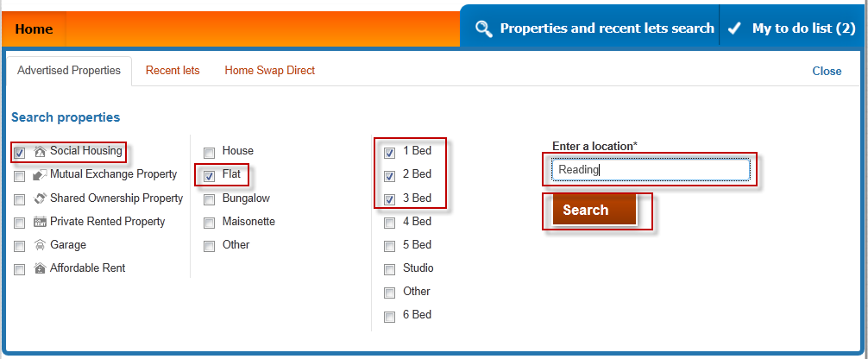Untick the Flat checkbox
Screen dimensions: 868x359
209,176
